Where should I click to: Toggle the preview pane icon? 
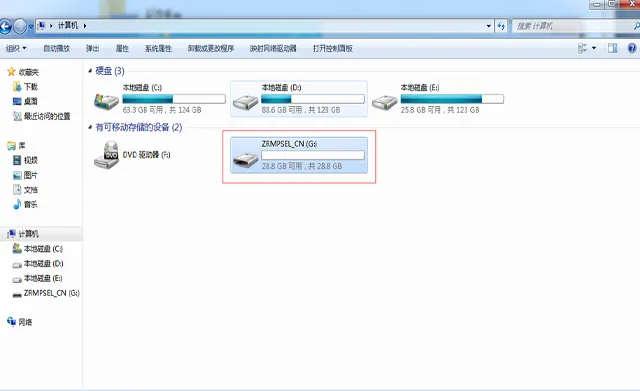(x=612, y=48)
